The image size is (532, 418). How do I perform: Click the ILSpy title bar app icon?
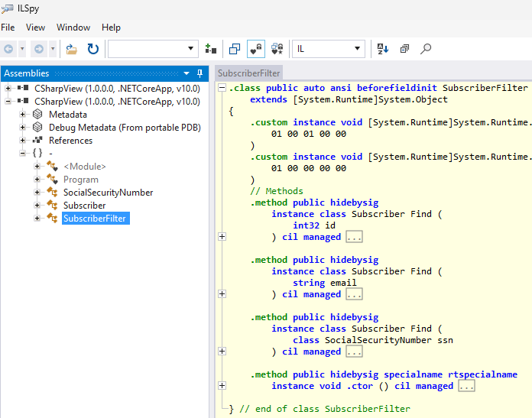(x=8, y=8)
